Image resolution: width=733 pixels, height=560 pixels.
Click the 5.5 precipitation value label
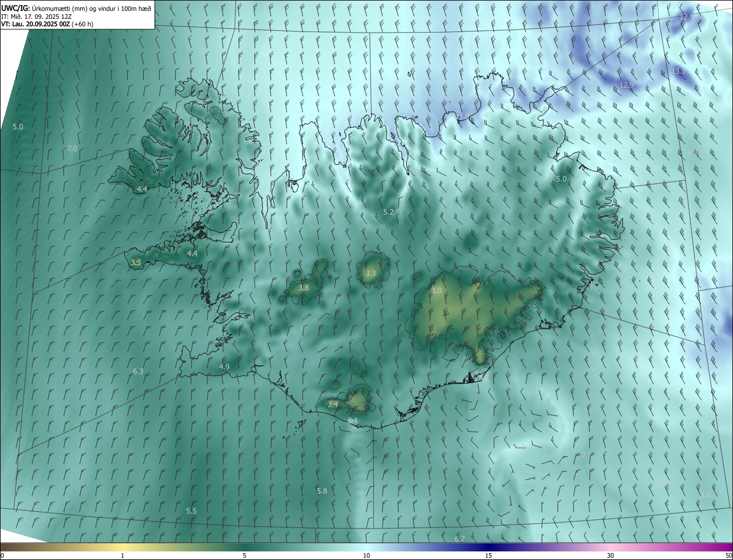pos(191,511)
